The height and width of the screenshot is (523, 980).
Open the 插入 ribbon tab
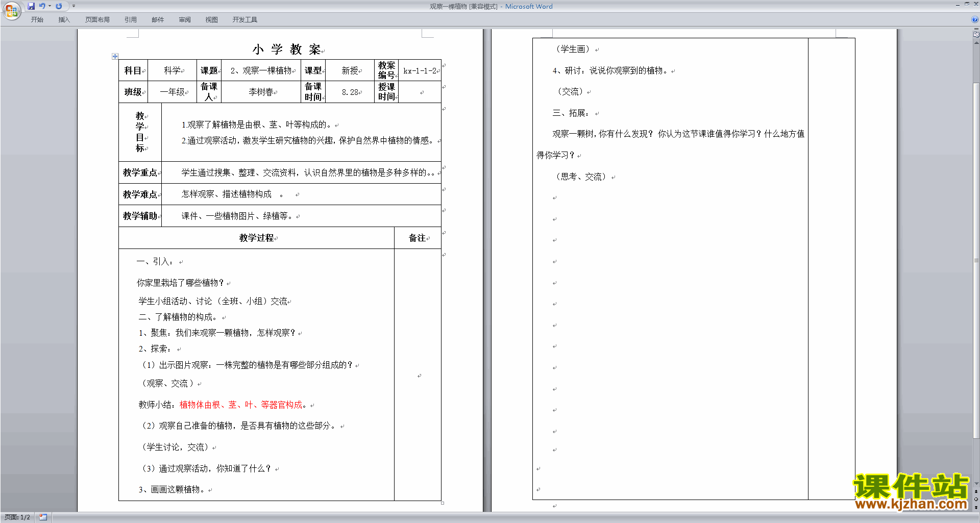coord(64,19)
